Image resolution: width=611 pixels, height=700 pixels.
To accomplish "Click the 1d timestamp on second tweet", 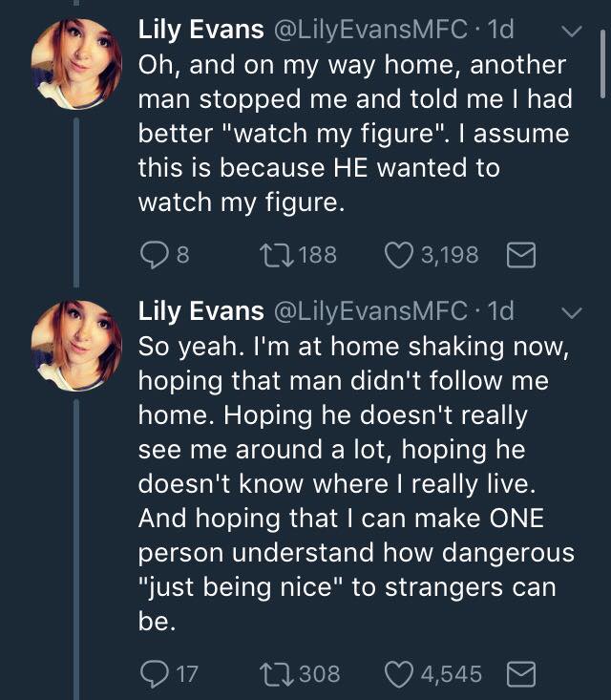I will click(x=500, y=310).
